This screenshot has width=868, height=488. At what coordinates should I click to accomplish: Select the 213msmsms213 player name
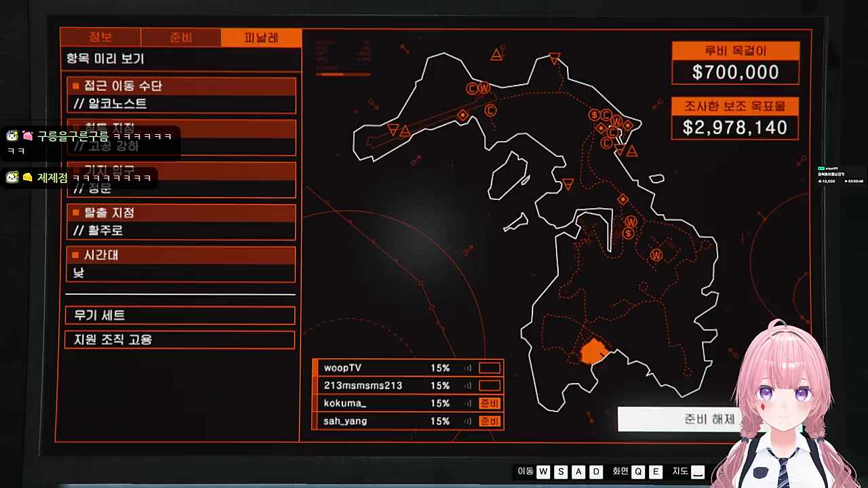click(x=363, y=386)
